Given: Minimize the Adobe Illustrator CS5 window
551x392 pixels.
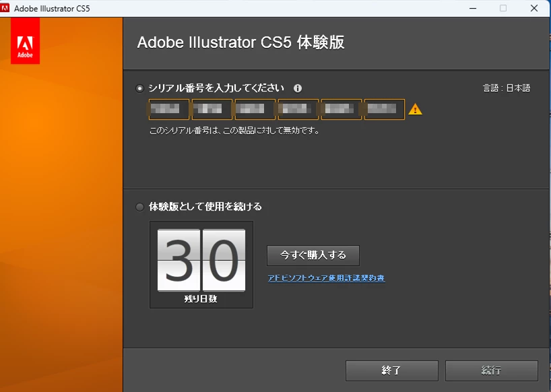Looking at the screenshot, I should point(473,8).
